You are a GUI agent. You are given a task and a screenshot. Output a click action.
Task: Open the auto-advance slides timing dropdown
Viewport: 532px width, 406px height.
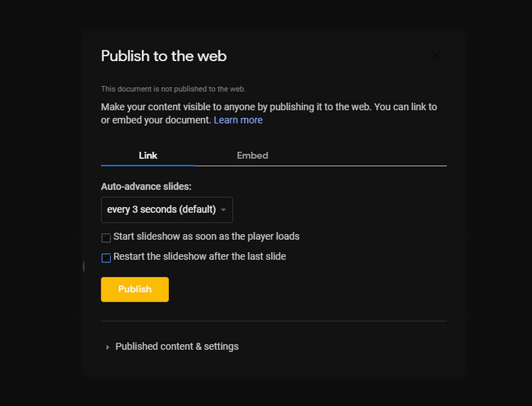[167, 210]
